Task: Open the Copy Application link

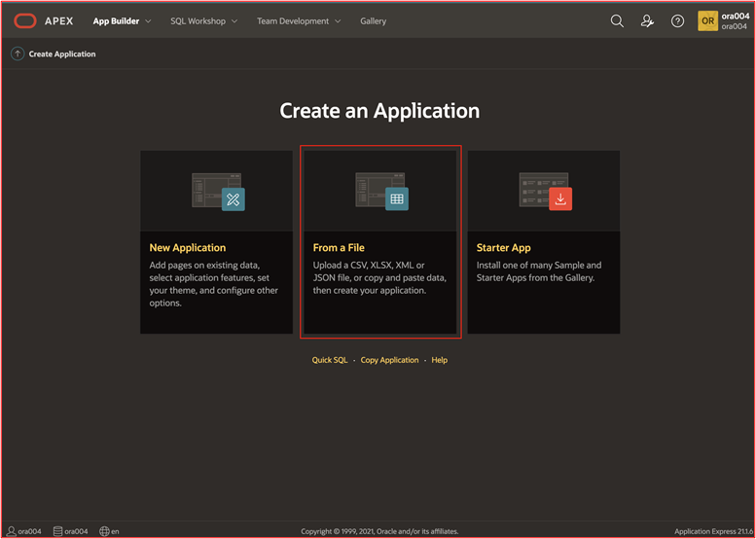Action: pos(389,360)
